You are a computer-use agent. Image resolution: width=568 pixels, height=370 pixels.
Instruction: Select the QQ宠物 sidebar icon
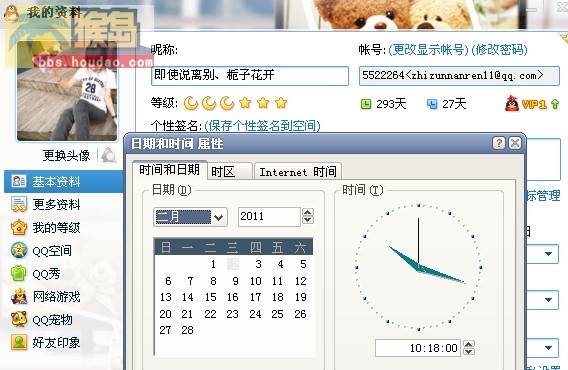click(x=18, y=319)
